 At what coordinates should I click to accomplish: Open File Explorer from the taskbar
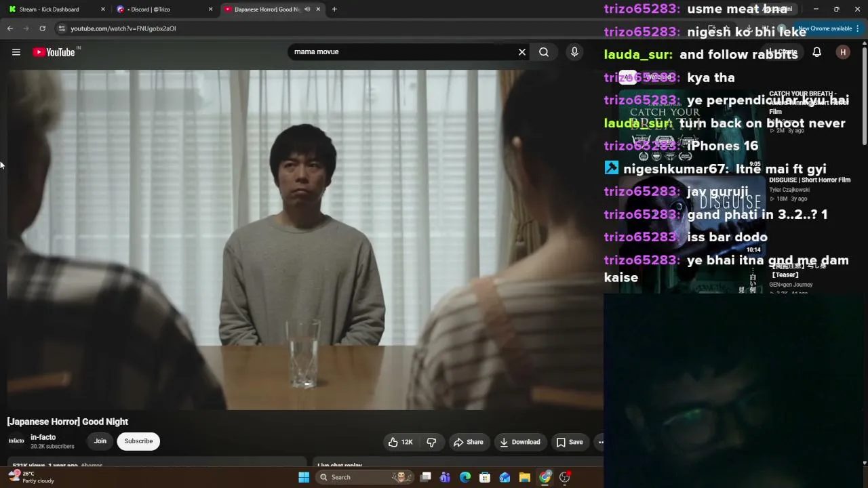point(525,477)
